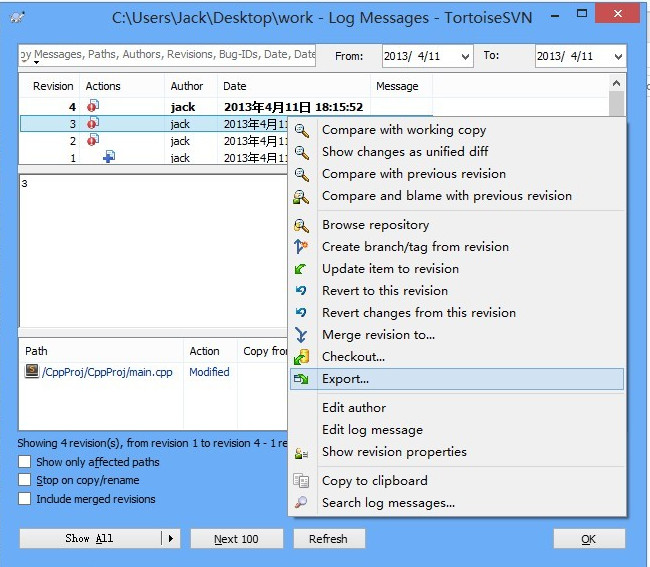Click the log filter search field
The width and height of the screenshot is (650, 567).
pos(167,55)
